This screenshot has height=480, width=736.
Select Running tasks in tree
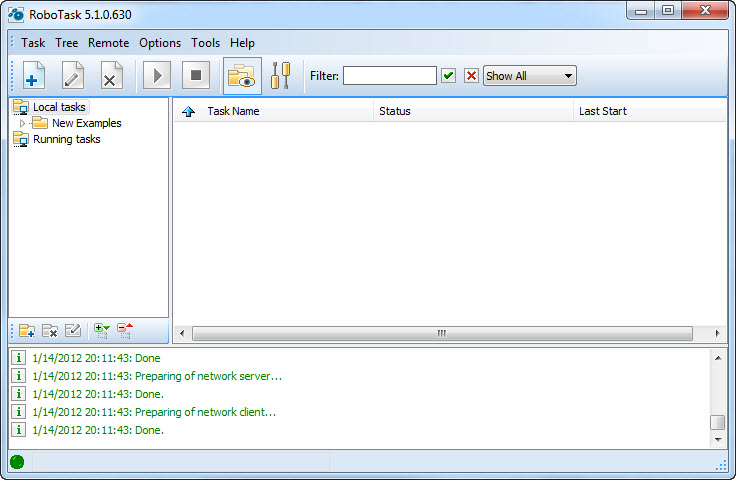(x=67, y=139)
